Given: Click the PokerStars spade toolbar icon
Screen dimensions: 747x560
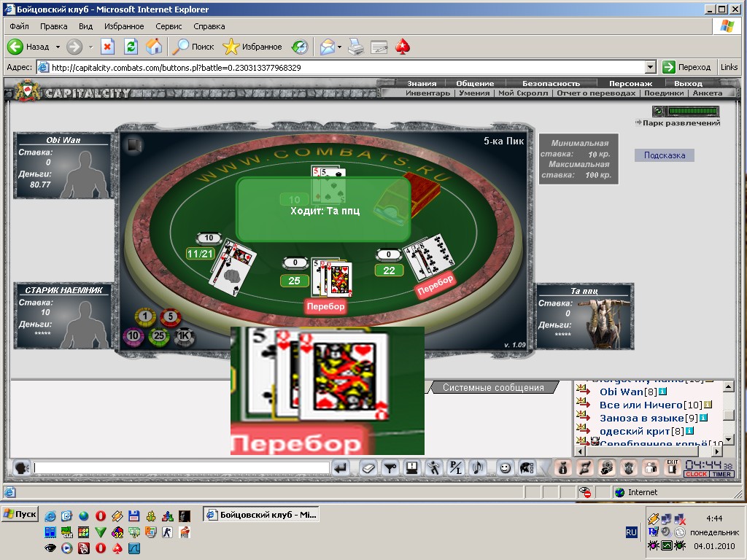Looking at the screenshot, I should 403,47.
